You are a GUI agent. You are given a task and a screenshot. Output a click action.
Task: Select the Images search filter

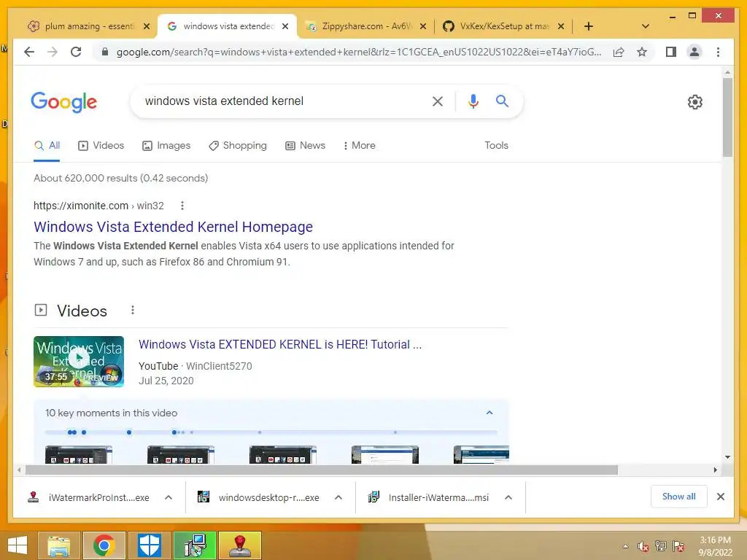coord(166,145)
